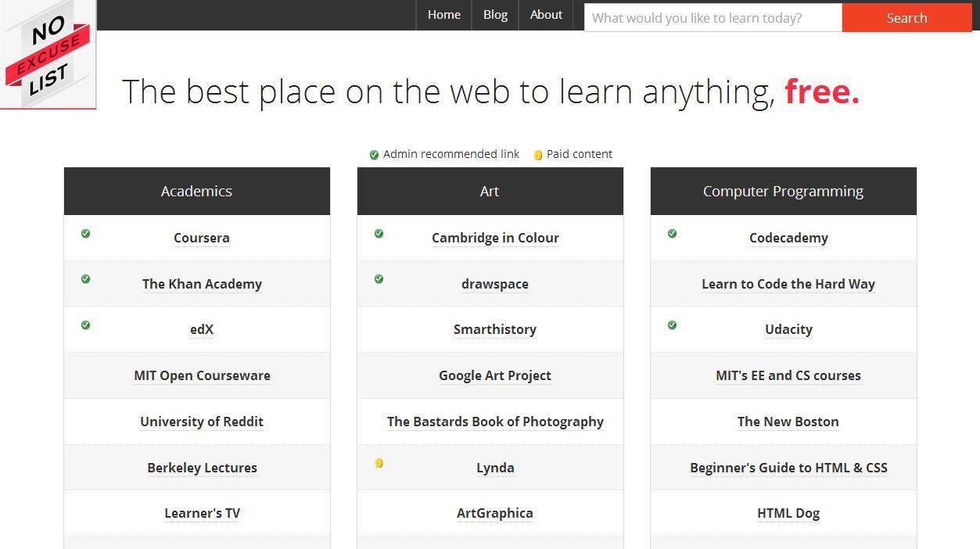Open the Coursera link
This screenshot has height=549, width=980.
202,238
